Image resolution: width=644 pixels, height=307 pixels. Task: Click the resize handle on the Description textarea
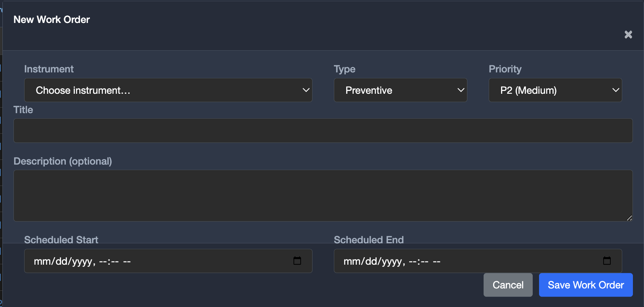[630, 218]
